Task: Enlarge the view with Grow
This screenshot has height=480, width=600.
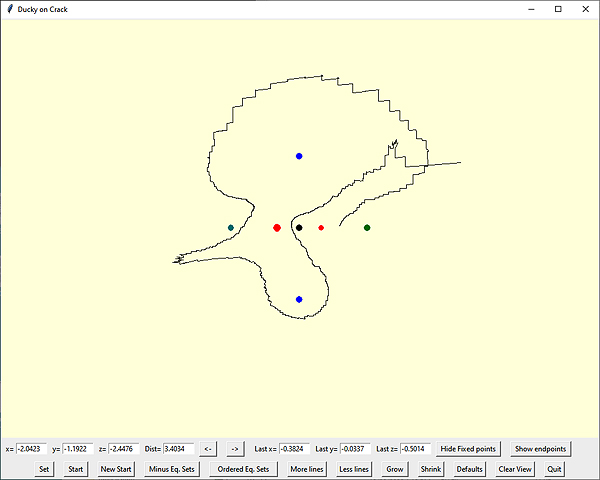Action: click(395, 469)
